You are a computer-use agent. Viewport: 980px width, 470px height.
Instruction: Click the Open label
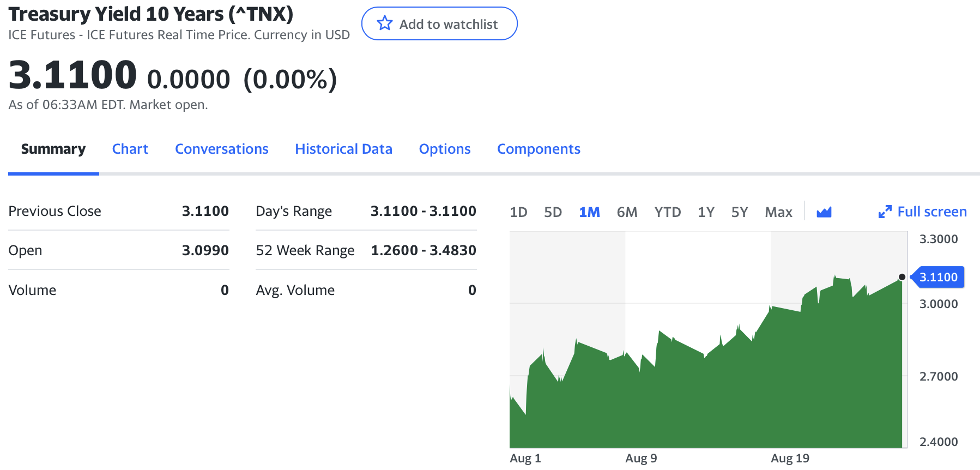tap(25, 250)
